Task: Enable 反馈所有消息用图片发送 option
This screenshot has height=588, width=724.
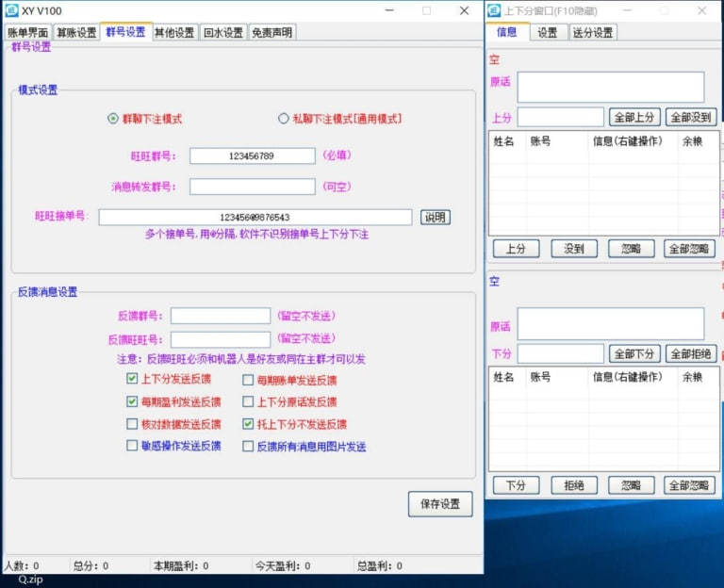Action: coord(249,446)
